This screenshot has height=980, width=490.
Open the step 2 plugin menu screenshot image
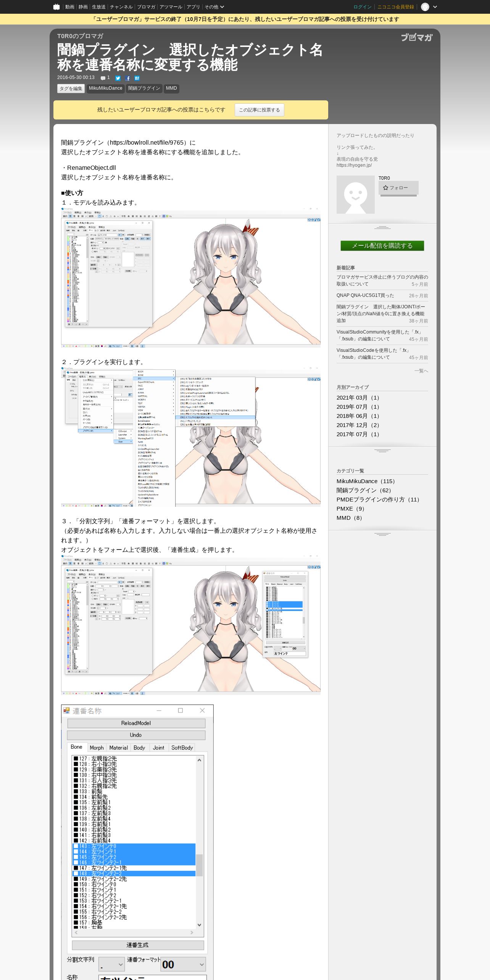tap(191, 437)
